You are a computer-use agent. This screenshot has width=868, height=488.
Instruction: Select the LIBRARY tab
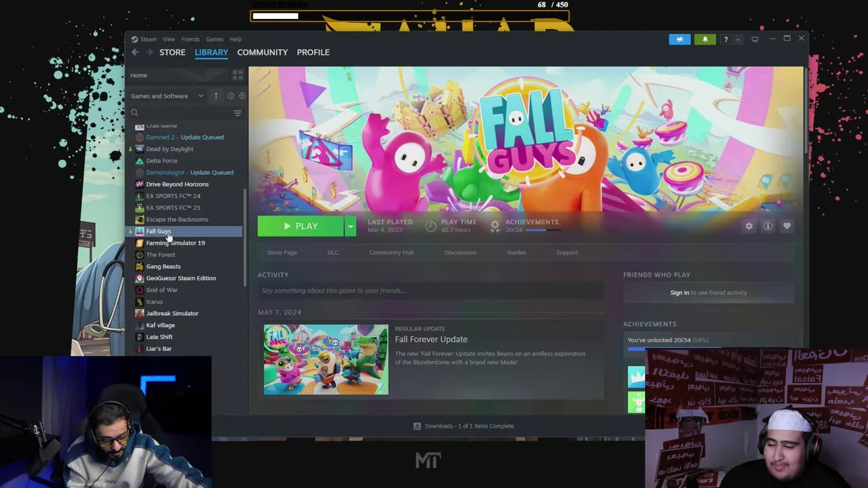(x=212, y=52)
